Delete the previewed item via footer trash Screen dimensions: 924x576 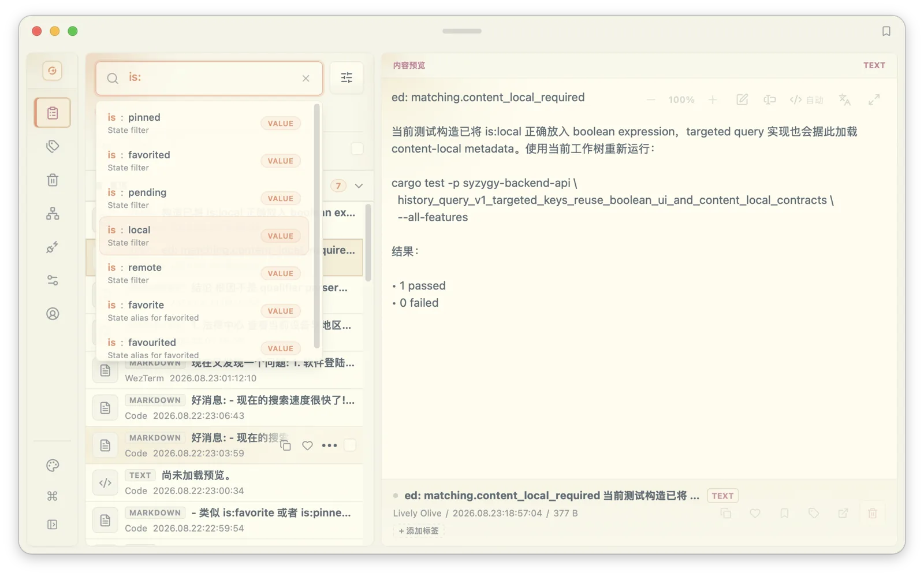pos(873,513)
